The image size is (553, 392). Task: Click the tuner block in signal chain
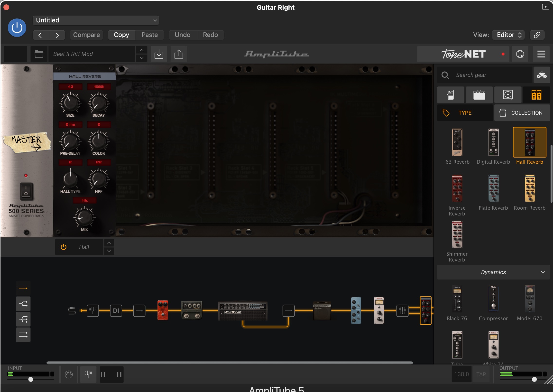pyautogui.click(x=93, y=311)
